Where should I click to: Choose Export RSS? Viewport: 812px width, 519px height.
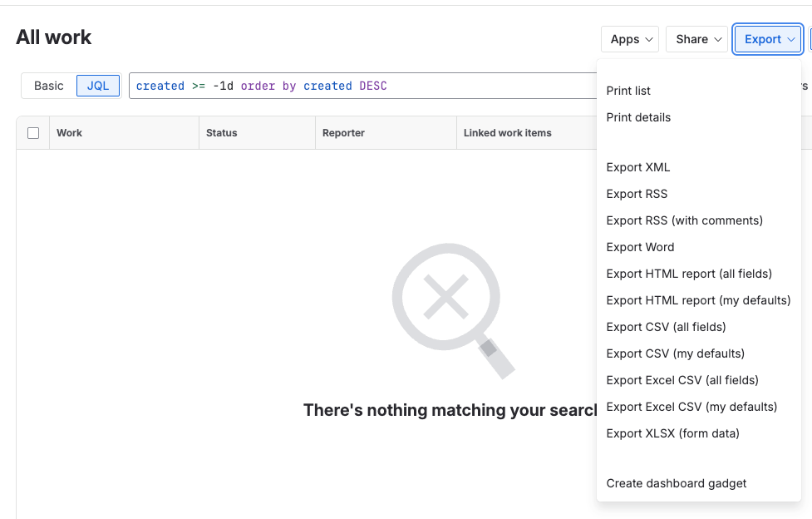pos(637,194)
